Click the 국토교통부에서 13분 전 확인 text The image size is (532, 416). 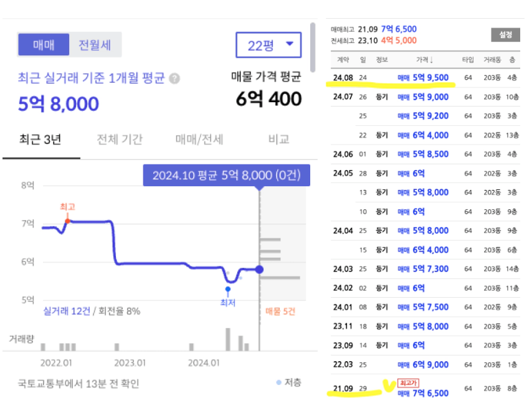[x=78, y=384]
